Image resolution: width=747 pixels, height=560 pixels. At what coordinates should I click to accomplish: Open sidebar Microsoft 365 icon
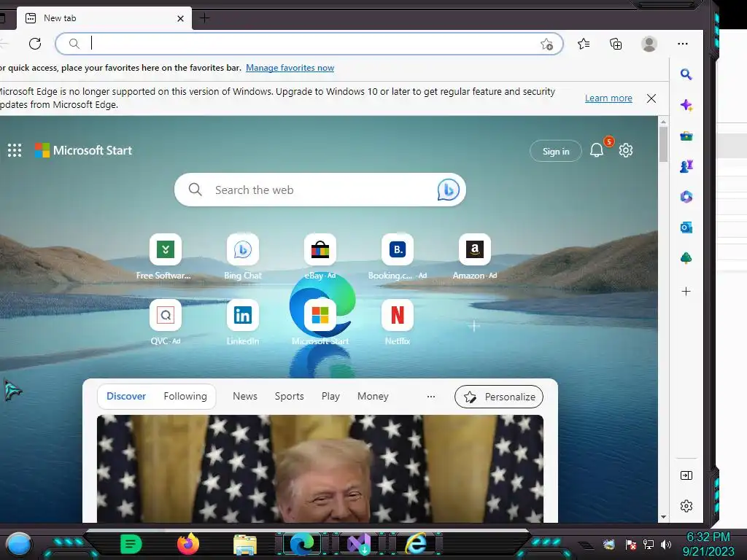tap(686, 197)
